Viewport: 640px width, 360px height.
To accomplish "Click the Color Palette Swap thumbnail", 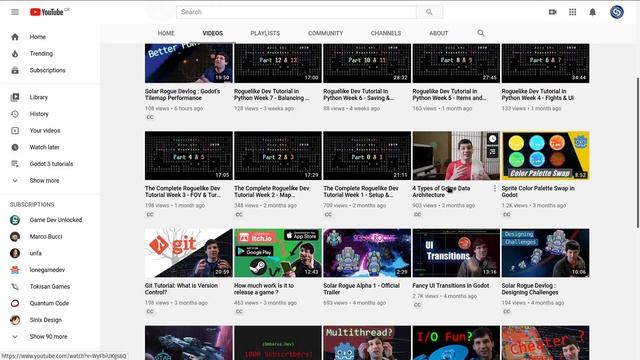I will [545, 156].
